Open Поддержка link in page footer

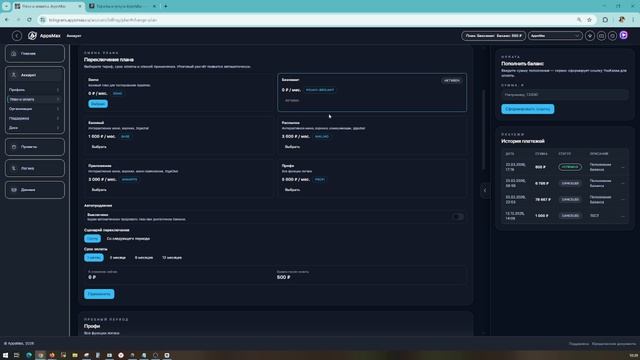pos(579,344)
